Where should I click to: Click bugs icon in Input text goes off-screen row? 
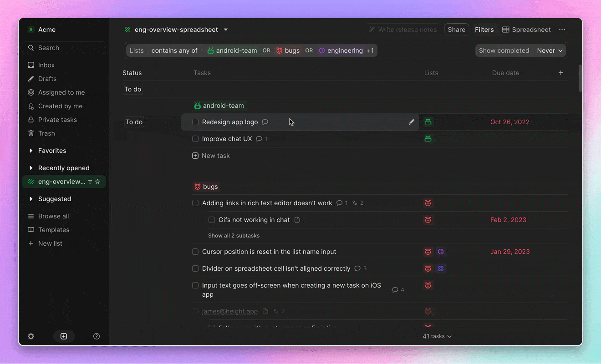coord(428,285)
